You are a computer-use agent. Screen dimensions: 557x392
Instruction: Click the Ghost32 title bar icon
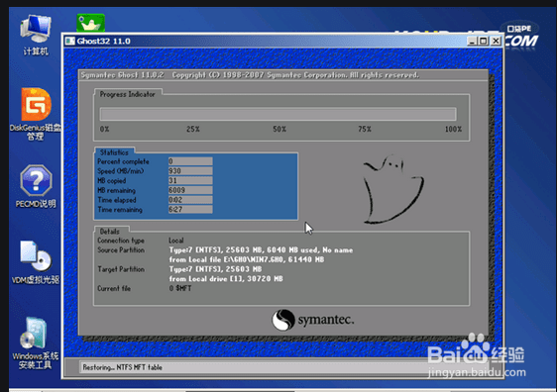coord(70,42)
